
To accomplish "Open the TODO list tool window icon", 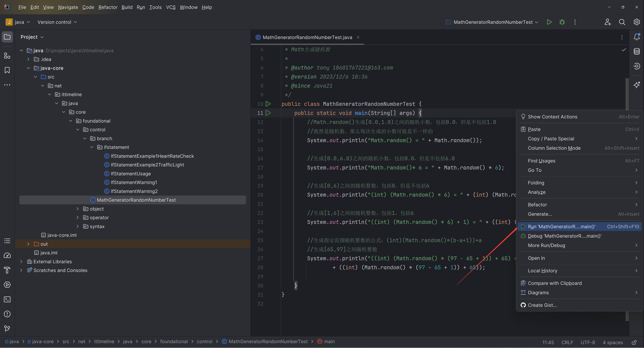I will pos(7,241).
